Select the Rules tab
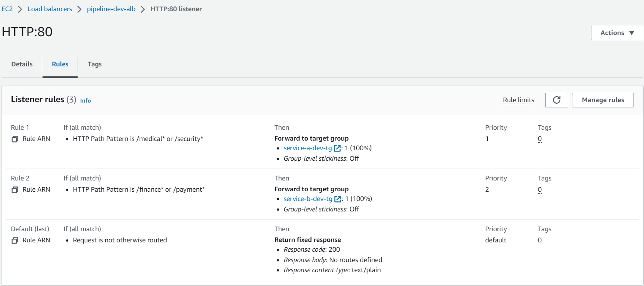This screenshot has height=286, width=644. [60, 64]
